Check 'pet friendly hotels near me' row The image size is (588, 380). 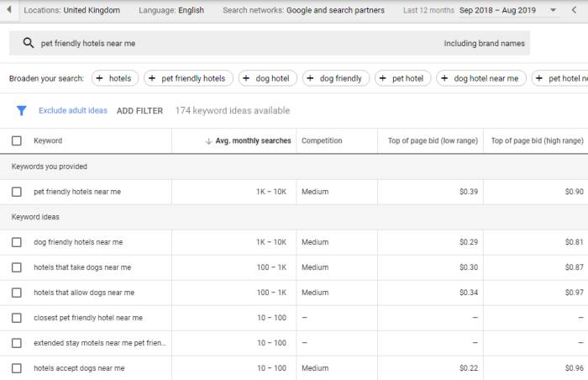17,192
